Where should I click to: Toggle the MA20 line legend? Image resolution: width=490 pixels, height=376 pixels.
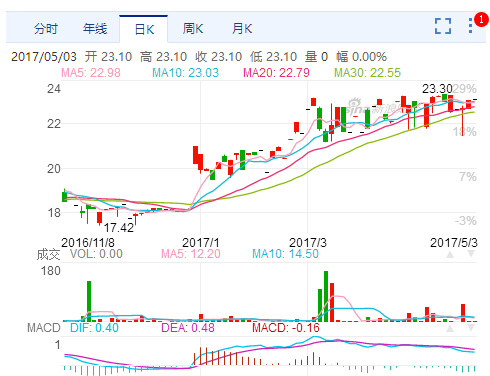[276, 73]
